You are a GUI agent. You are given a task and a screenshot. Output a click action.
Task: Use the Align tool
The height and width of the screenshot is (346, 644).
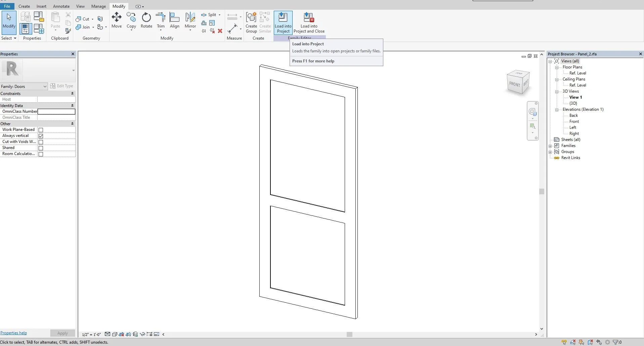tap(175, 20)
